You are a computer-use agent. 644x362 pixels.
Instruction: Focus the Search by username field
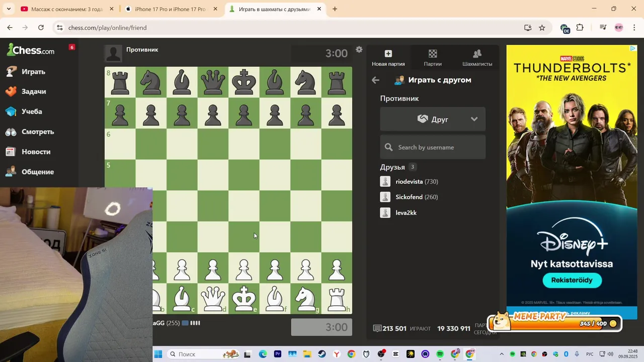click(x=433, y=147)
